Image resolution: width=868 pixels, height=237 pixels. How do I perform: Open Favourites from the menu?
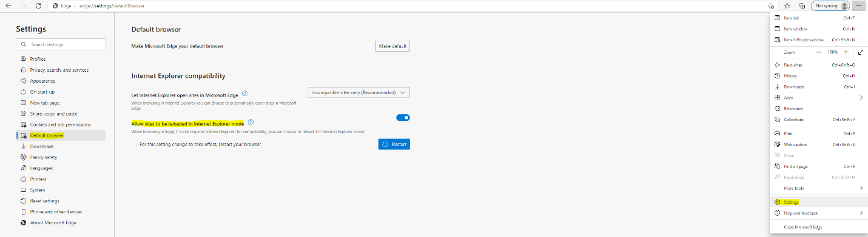tap(818, 65)
